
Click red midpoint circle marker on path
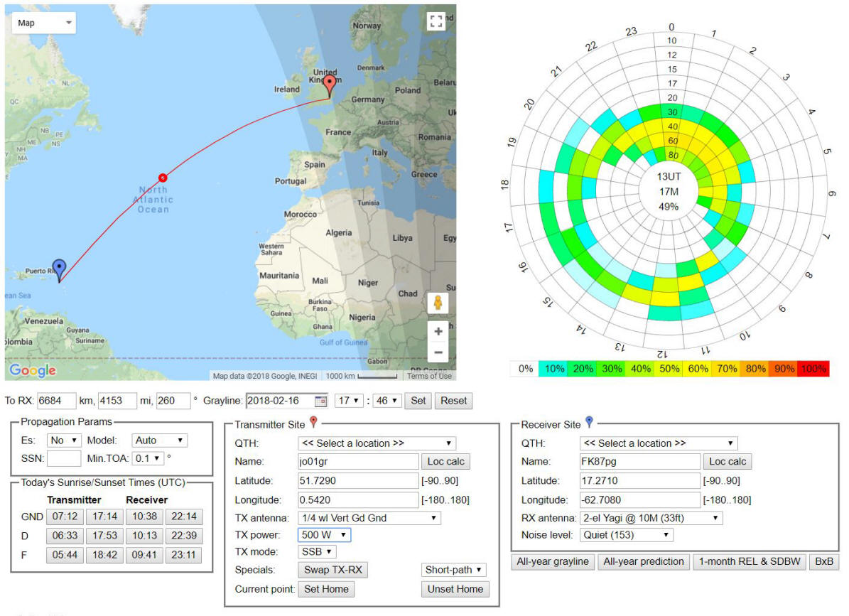coord(163,178)
